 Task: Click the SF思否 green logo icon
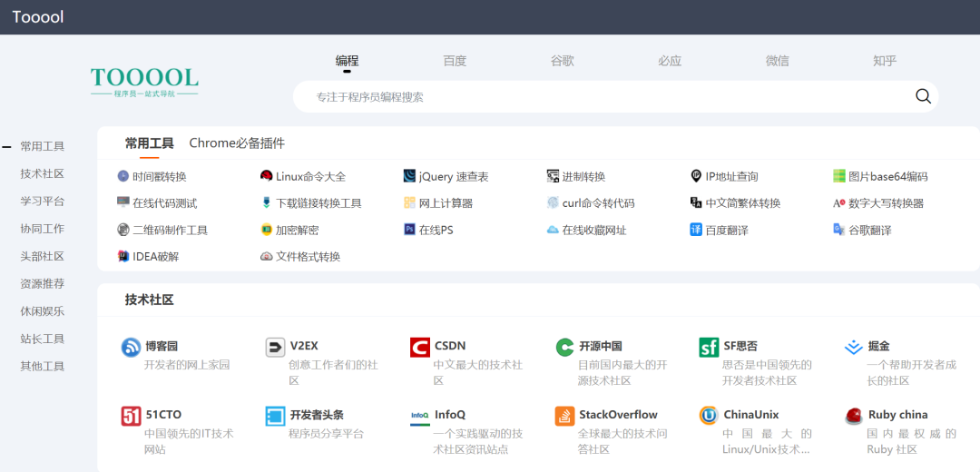click(709, 347)
